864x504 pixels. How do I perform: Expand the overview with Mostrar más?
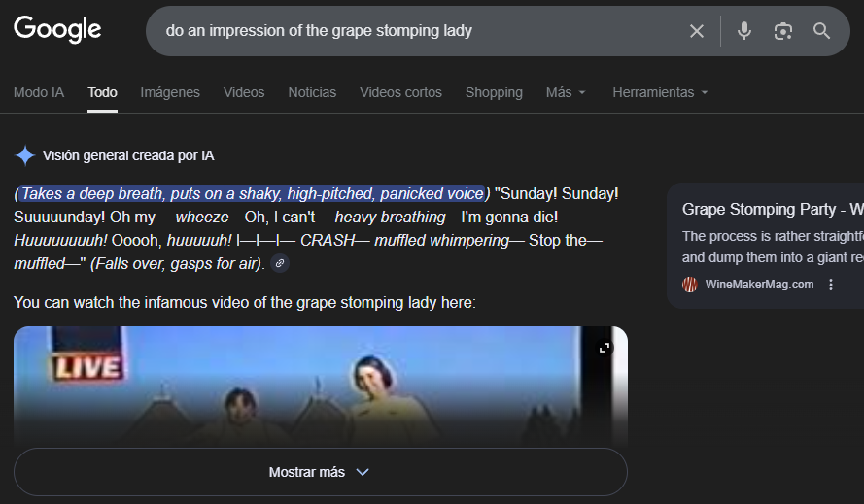[x=320, y=472]
